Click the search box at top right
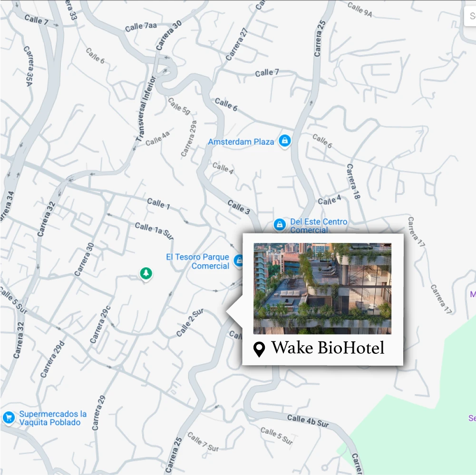This screenshot has width=476, height=475. coord(470,16)
